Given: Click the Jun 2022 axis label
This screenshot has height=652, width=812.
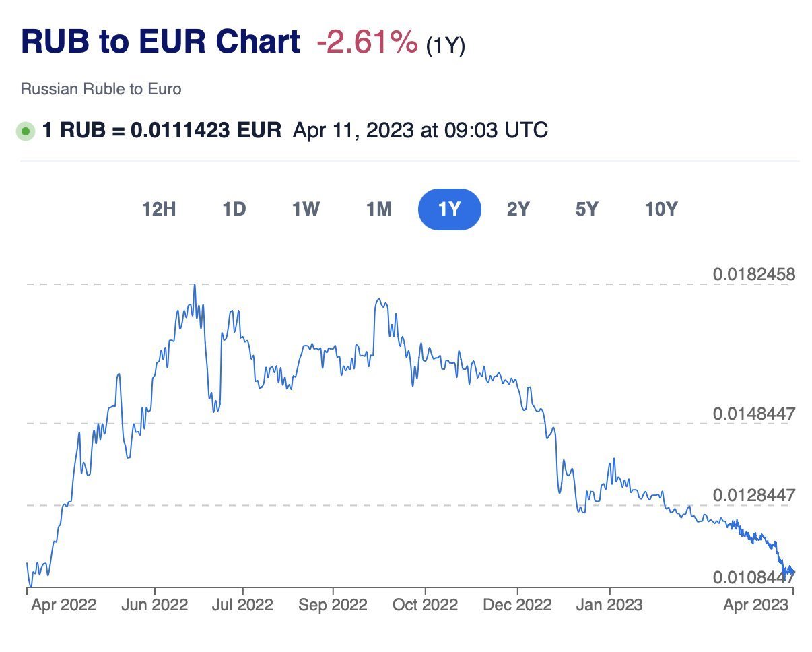Looking at the screenshot, I should [155, 605].
